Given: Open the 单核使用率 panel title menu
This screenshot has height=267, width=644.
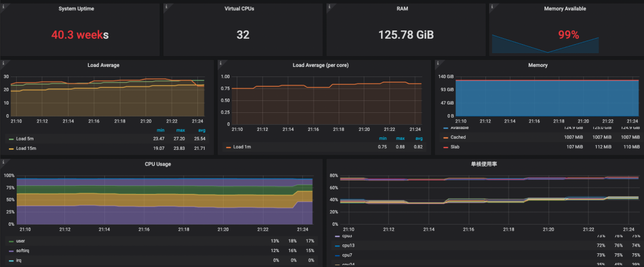Looking at the screenshot, I should tap(485, 164).
